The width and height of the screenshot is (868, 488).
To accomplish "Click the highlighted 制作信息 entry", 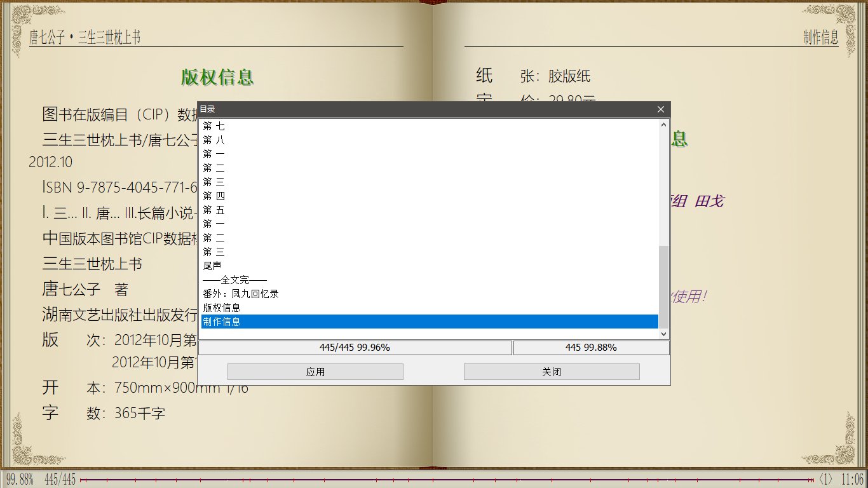I will [x=221, y=322].
